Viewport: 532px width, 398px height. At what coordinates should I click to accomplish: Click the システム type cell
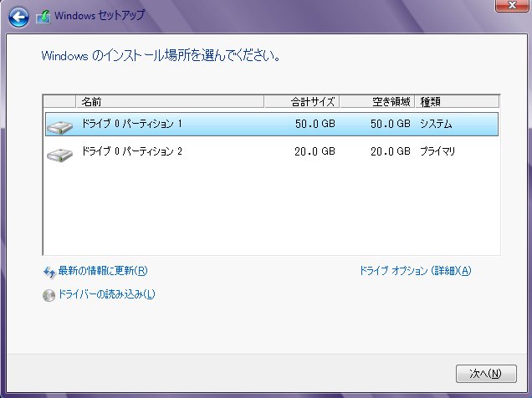point(436,124)
